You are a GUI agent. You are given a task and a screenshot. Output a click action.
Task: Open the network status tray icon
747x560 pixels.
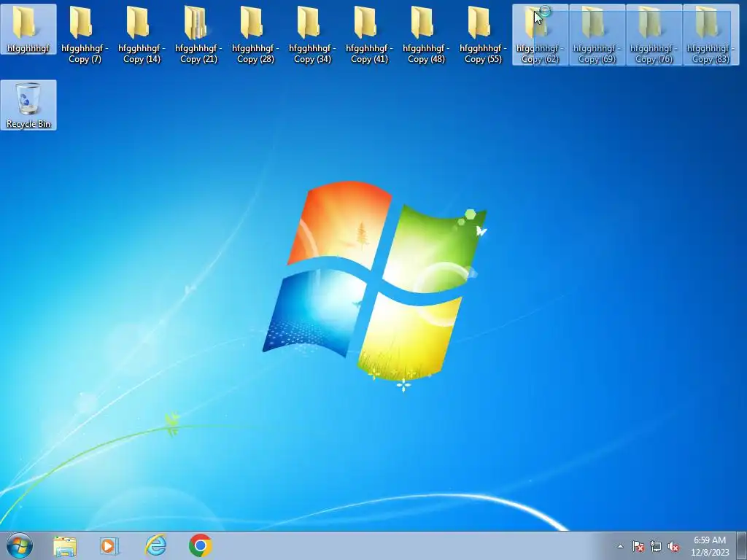tap(656, 547)
